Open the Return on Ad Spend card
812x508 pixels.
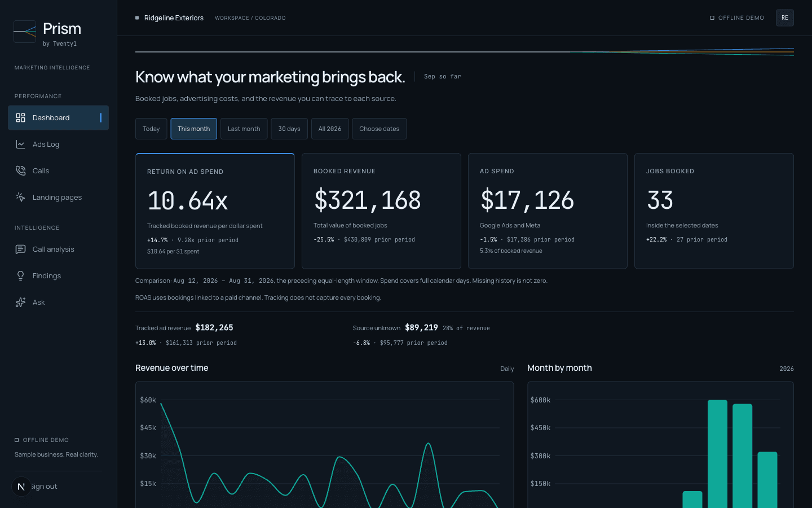tap(215, 211)
